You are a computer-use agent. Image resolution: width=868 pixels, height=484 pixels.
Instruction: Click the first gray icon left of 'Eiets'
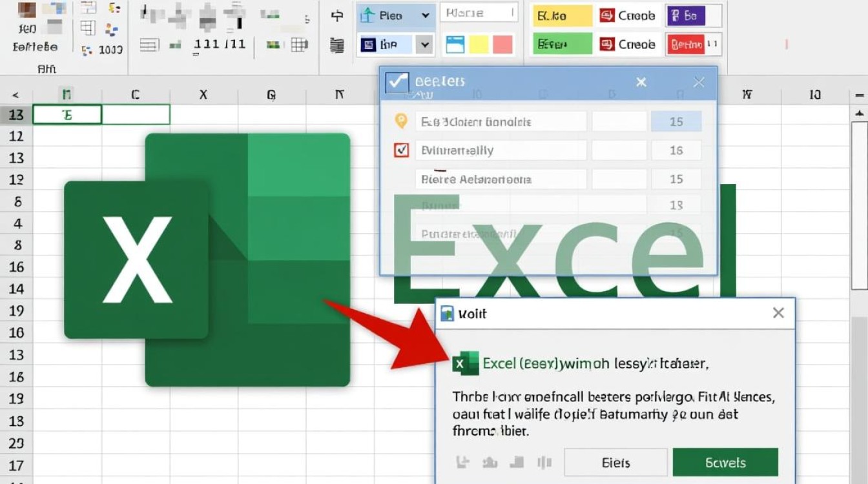point(462,462)
